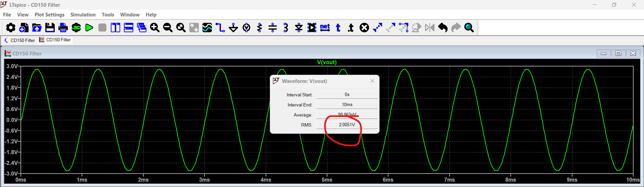
Task: Click the greyed Autorange icon
Action: (194, 28)
